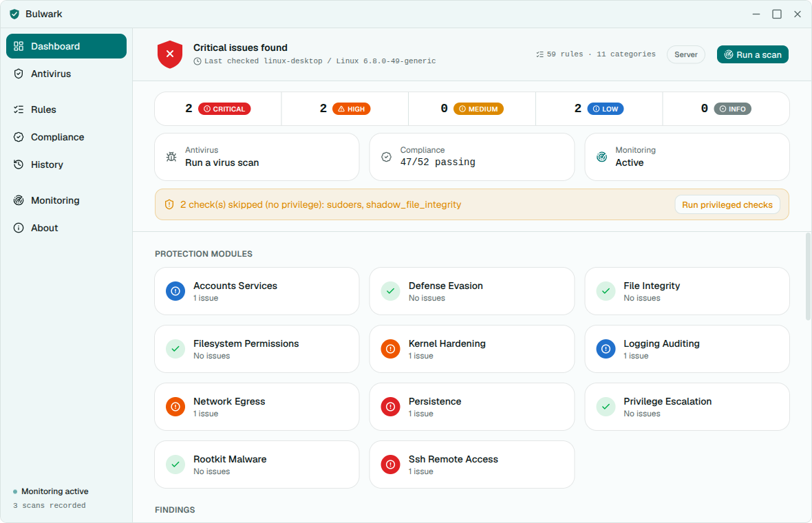
Task: Select History in the sidebar
Action: coord(66,164)
